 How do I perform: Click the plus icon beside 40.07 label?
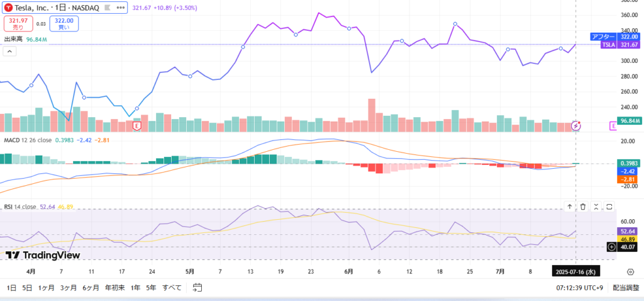[611, 247]
